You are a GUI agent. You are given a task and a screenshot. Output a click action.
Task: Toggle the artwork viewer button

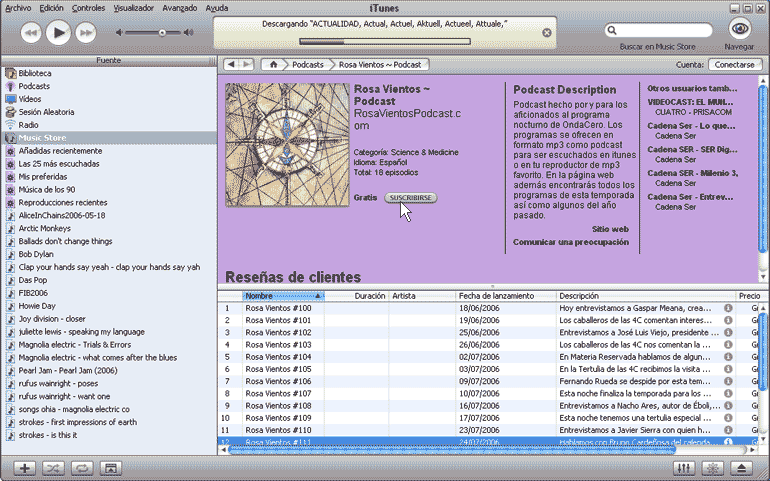[111, 468]
